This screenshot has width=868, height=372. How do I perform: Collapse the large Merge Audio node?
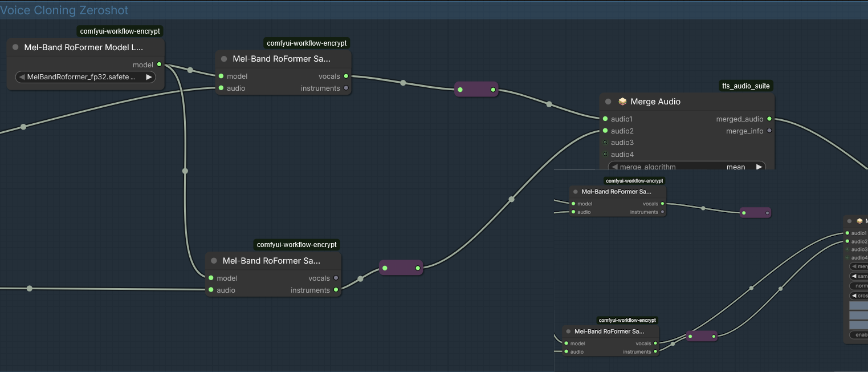pyautogui.click(x=608, y=102)
